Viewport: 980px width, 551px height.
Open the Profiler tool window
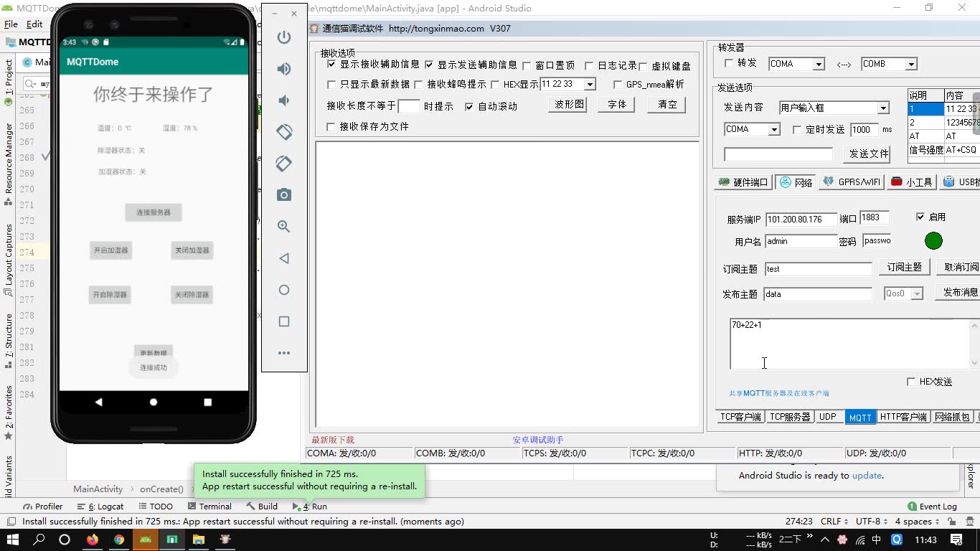[x=43, y=507]
